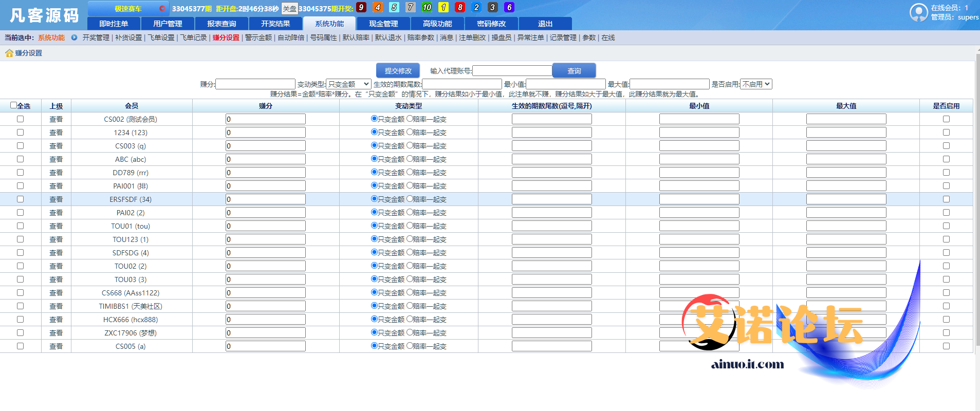Image resolution: width=980 pixels, height=411 pixels.
Task: Click the purple number 6 ball
Action: tap(509, 7)
